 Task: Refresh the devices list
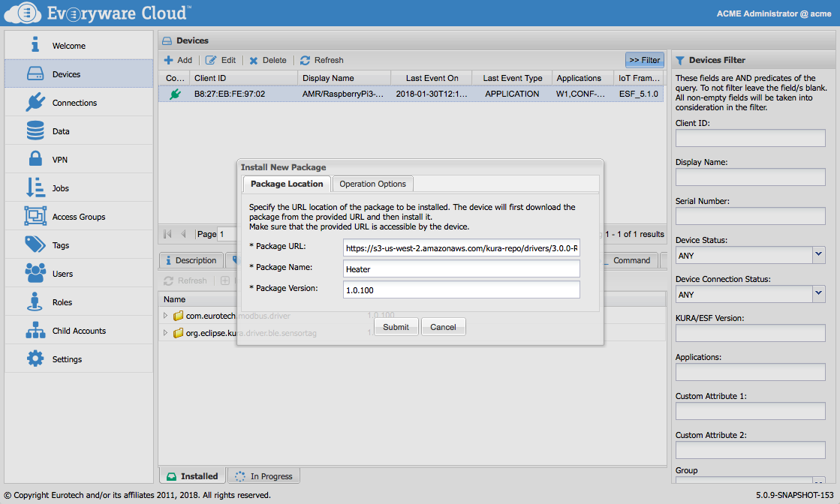tap(322, 61)
